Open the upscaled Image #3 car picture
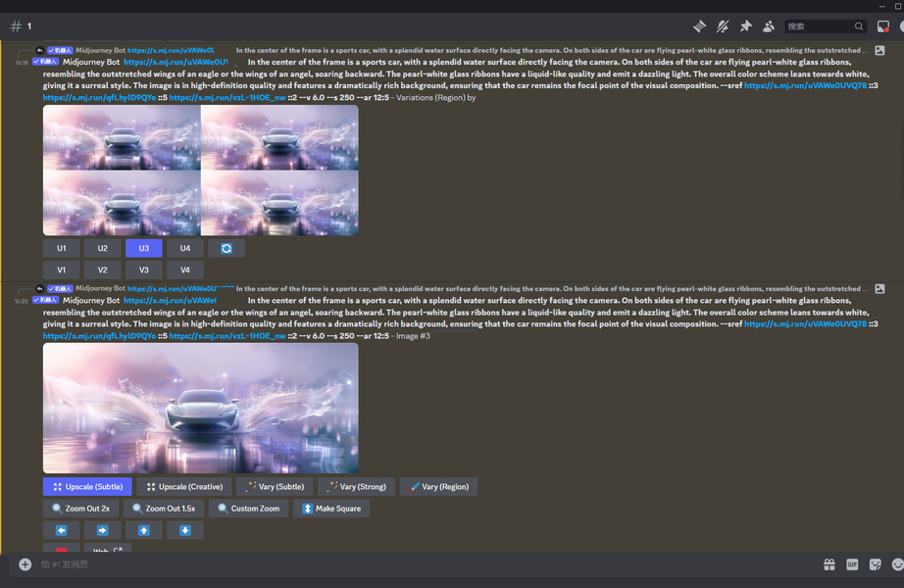The image size is (904, 588). (x=201, y=408)
